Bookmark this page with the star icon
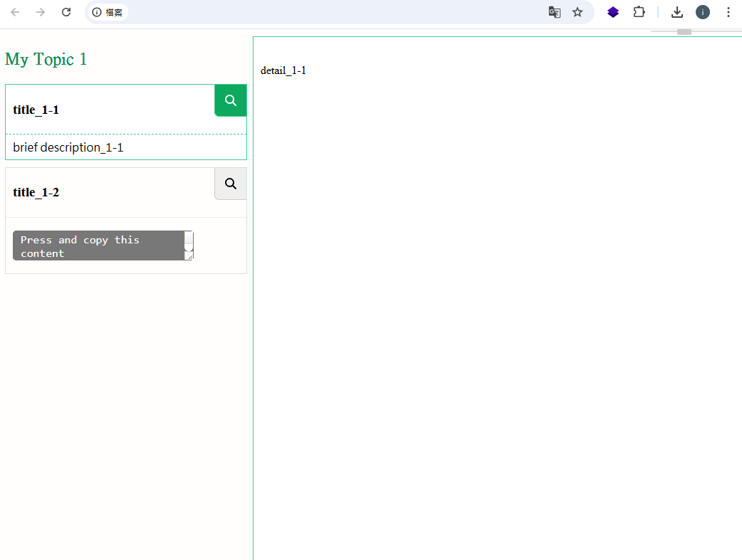Viewport: 742px width, 560px height. [578, 12]
